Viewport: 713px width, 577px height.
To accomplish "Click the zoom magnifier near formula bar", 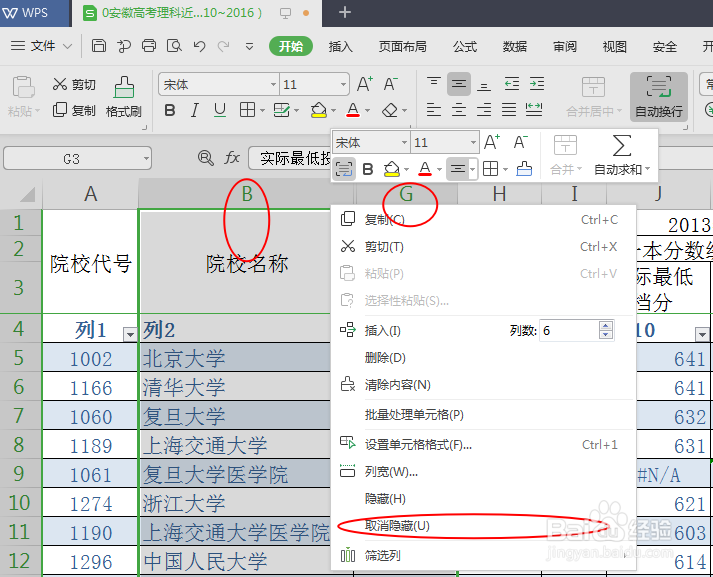I will pos(206,158).
